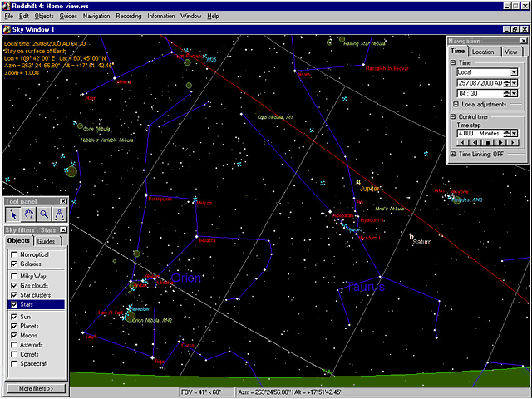The width and height of the screenshot is (532, 399).
Task: Toggle the Planets checkbox
Action: coord(14,326)
